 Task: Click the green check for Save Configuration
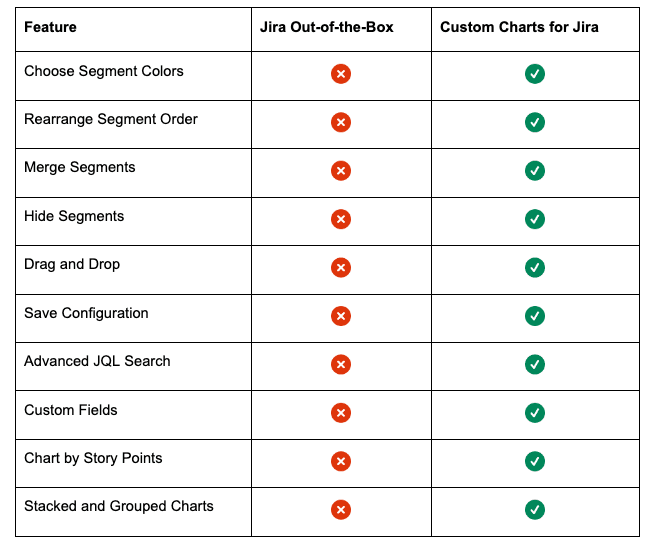pos(535,316)
